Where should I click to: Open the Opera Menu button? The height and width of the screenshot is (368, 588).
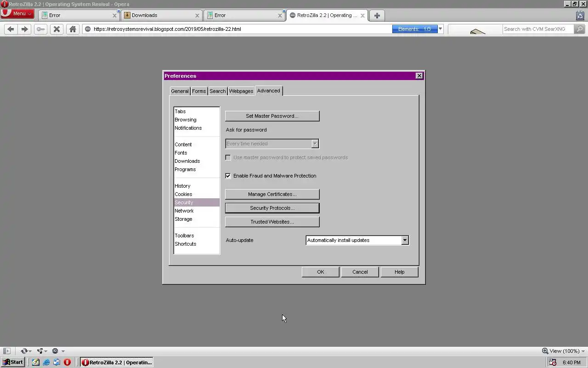point(17,13)
